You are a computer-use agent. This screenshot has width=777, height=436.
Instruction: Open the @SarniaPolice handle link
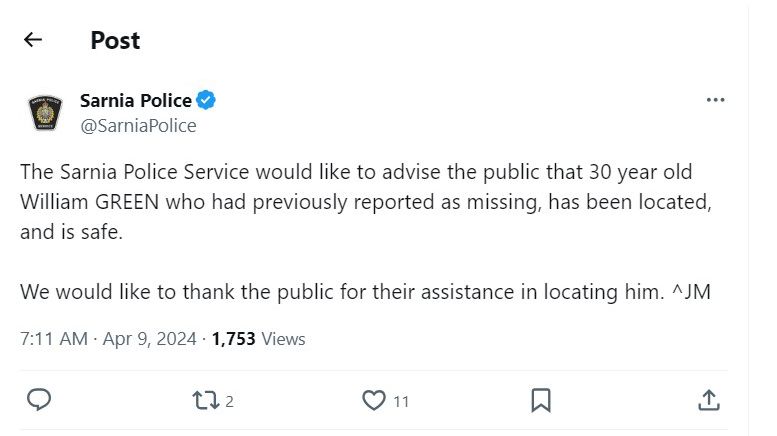point(138,125)
